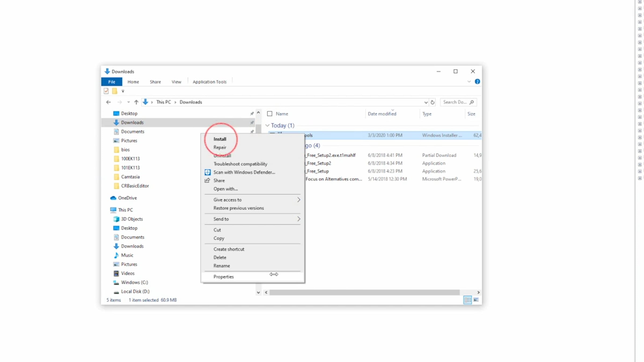Switch to large thumbnails view icon

point(476,300)
